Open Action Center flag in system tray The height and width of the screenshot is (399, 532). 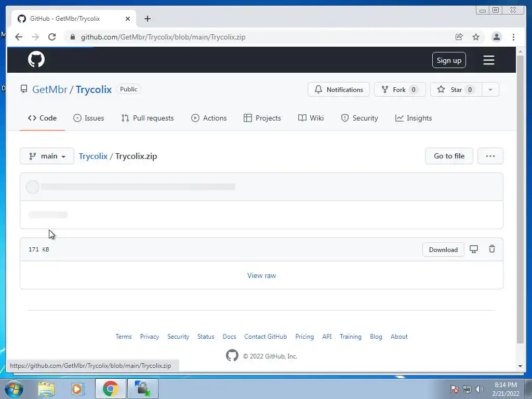coord(455,389)
